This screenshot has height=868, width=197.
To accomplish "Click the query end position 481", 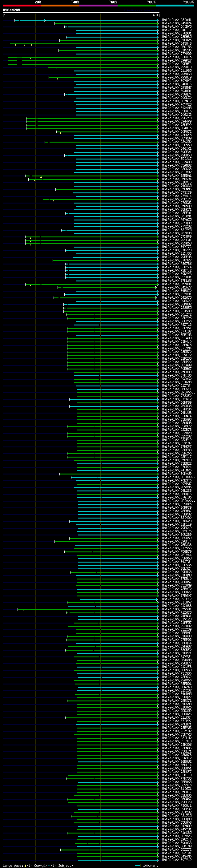I will click(155, 15).
